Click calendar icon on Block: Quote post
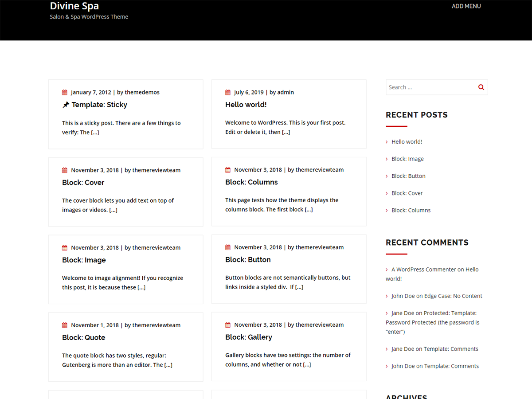The image size is (532, 399). click(x=65, y=325)
